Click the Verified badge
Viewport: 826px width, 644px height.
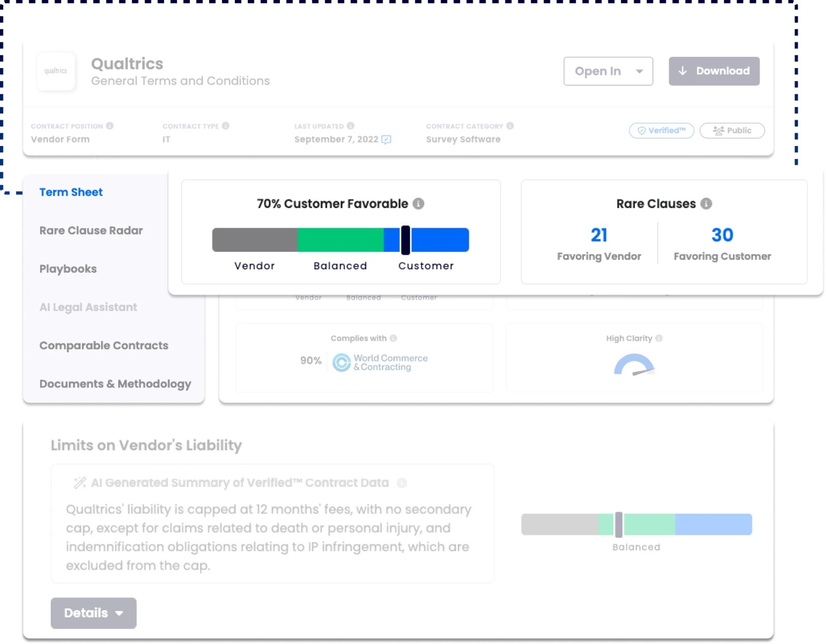[x=661, y=131]
